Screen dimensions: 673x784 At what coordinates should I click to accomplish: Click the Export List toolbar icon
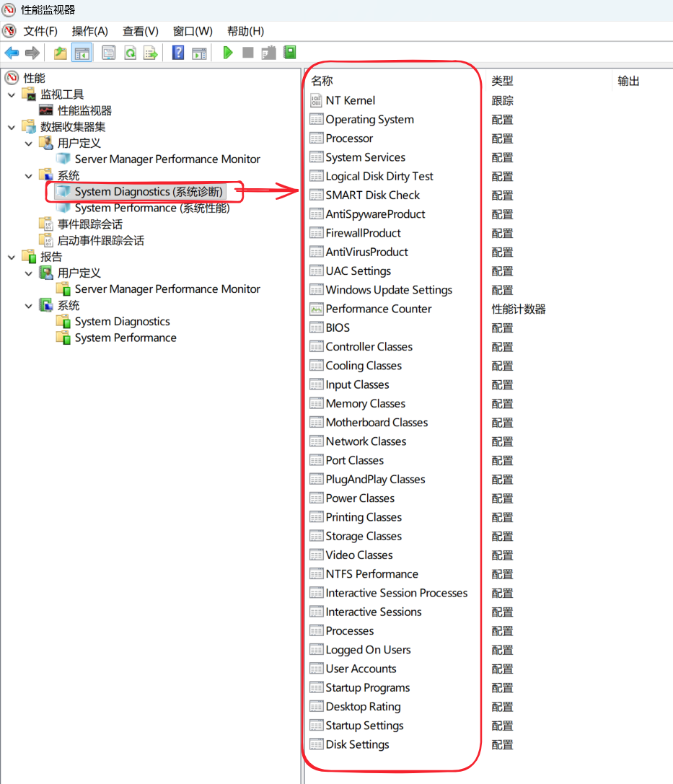(151, 53)
